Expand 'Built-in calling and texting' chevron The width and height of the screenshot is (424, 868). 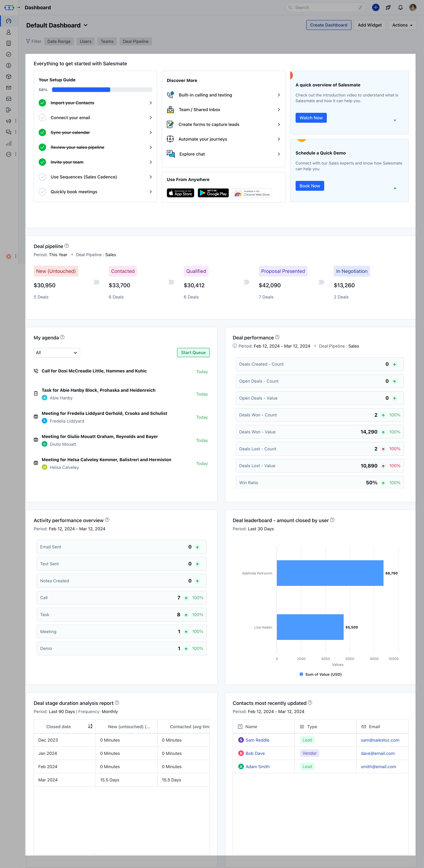click(279, 95)
